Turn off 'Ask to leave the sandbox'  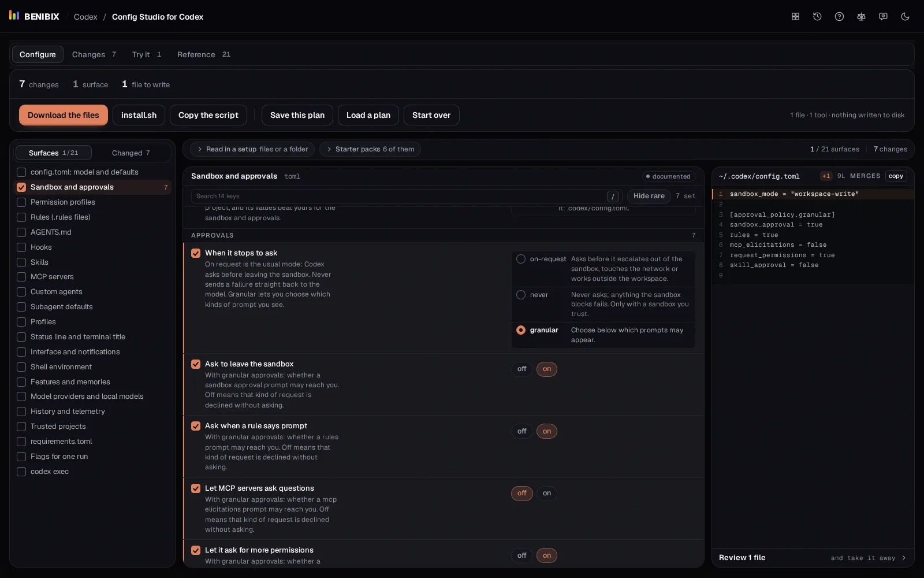(522, 369)
